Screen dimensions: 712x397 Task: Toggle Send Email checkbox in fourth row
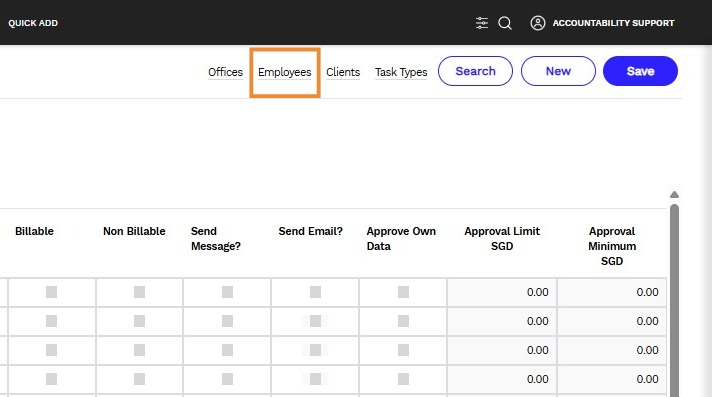tap(315, 379)
